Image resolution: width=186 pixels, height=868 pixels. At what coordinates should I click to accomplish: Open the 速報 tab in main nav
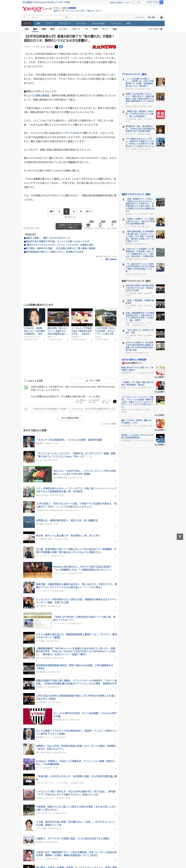click(38, 24)
